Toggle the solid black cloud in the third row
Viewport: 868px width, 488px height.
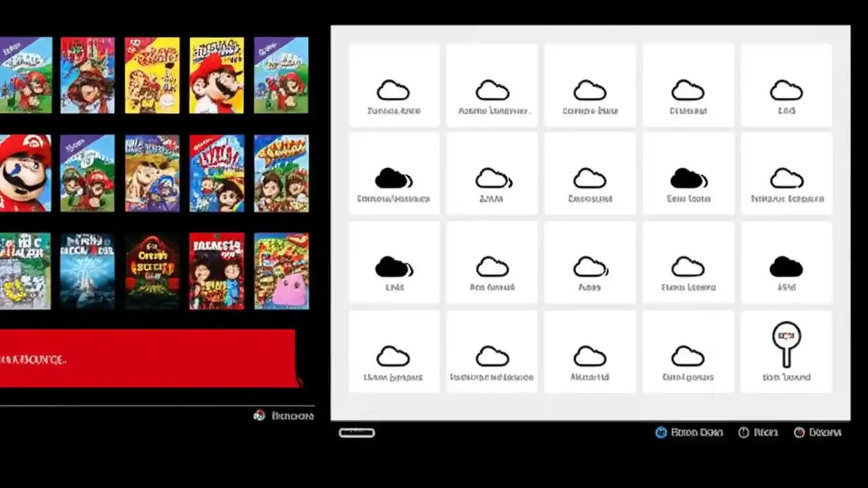[x=786, y=266]
